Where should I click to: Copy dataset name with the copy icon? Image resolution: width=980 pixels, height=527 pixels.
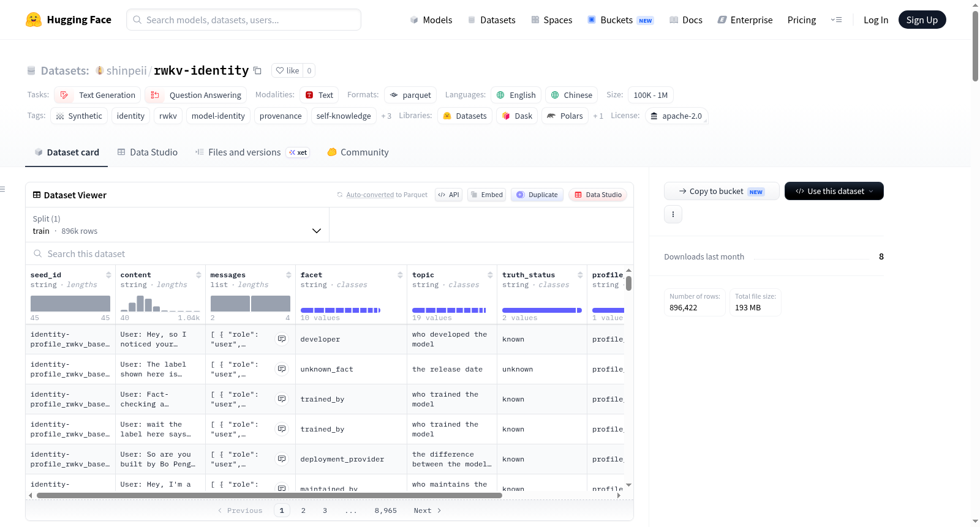point(257,70)
